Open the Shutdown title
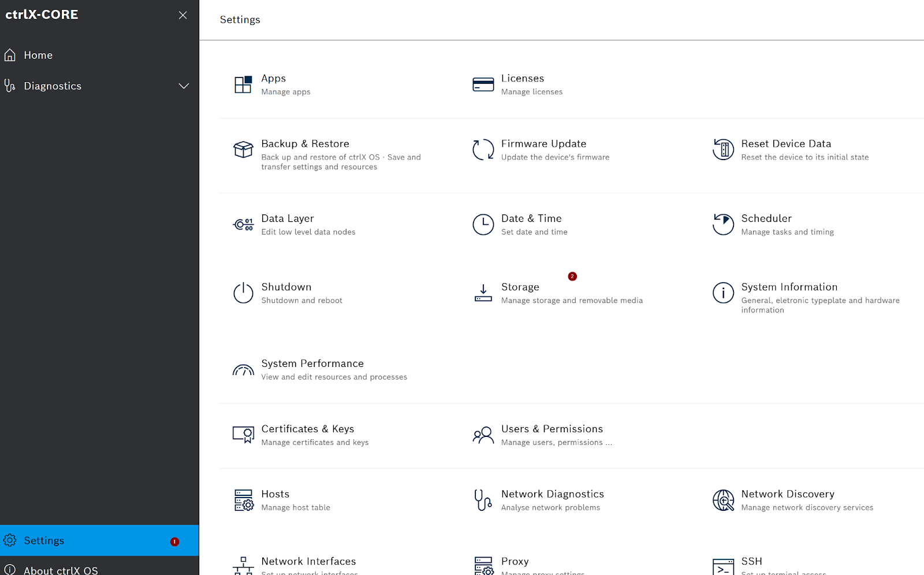This screenshot has height=575, width=924. 286,287
